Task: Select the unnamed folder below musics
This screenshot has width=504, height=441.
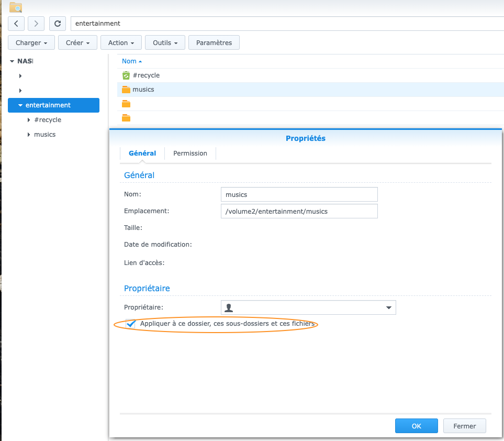Action: point(126,104)
